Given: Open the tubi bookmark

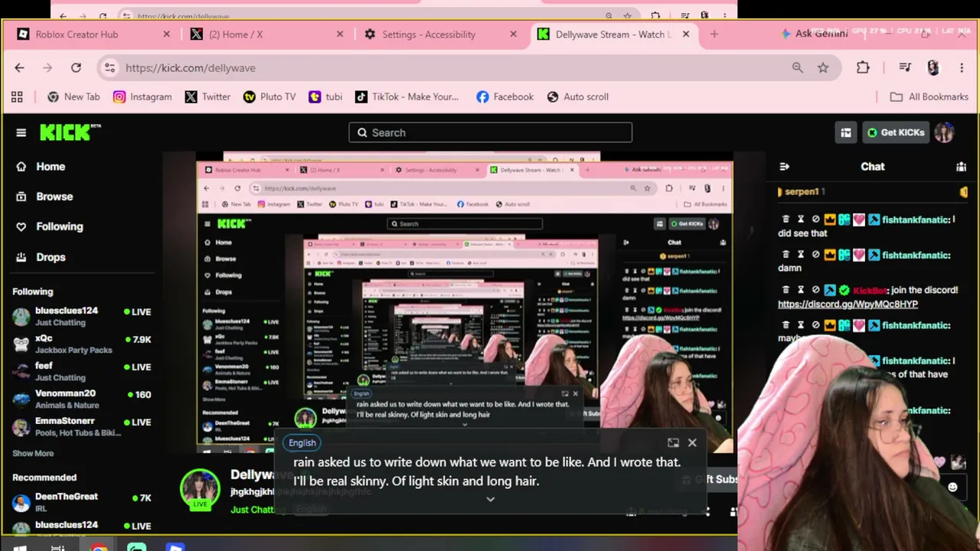Looking at the screenshot, I should 325,96.
